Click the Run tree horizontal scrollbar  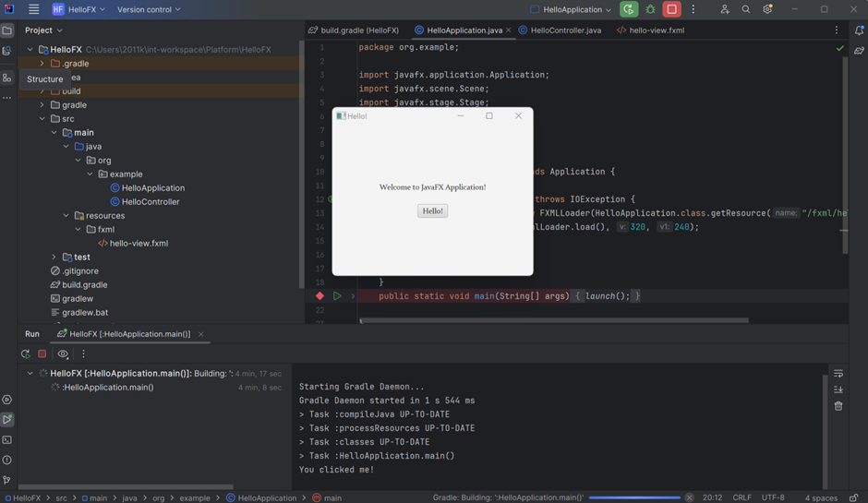[x=126, y=487]
